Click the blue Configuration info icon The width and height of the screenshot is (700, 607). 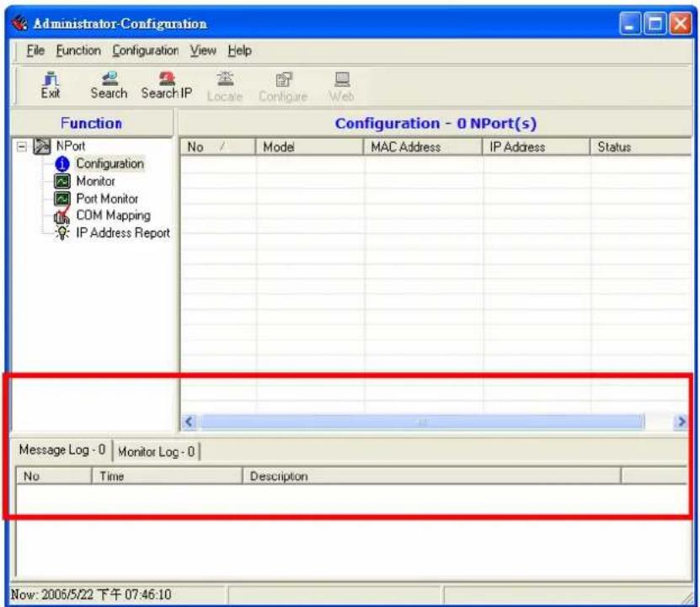(x=62, y=164)
